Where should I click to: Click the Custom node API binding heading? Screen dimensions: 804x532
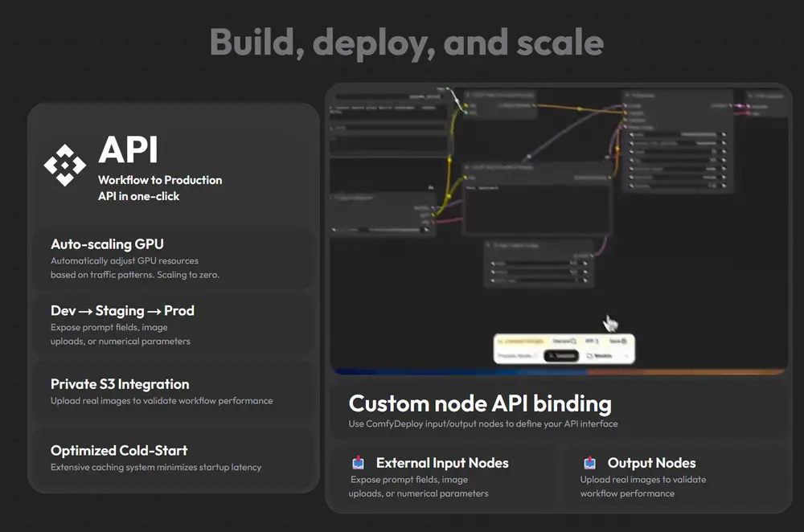480,403
